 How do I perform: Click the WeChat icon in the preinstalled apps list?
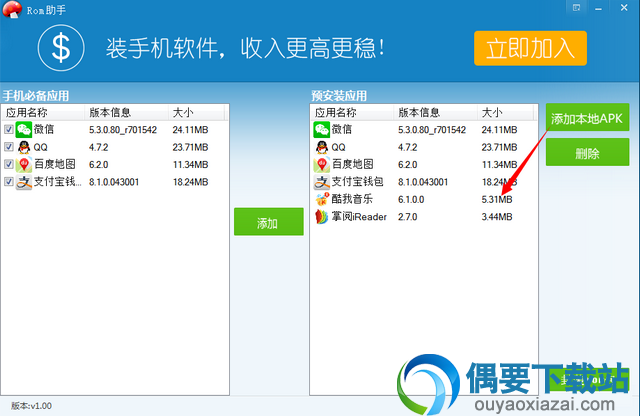point(322,130)
